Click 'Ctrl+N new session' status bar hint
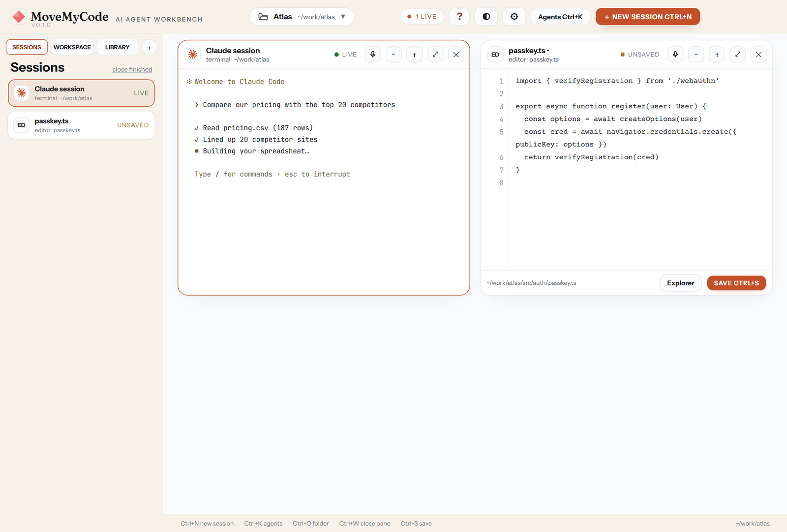This screenshot has width=787, height=532. coord(207,524)
